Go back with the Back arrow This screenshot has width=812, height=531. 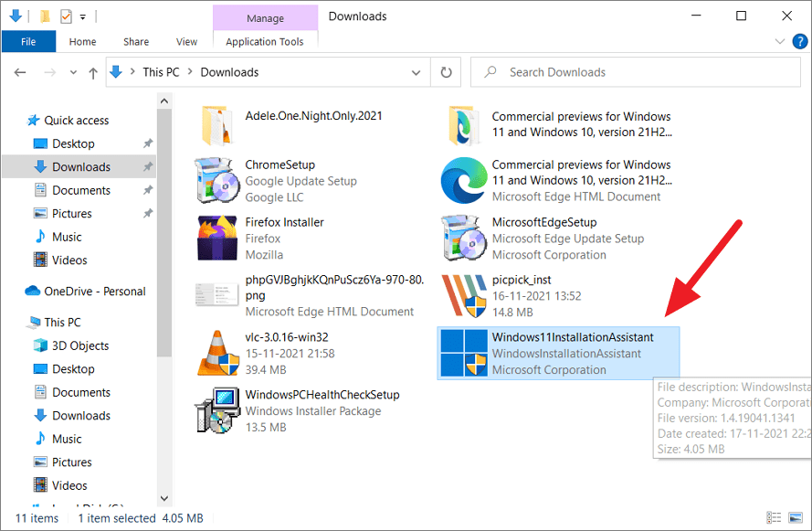click(20, 72)
